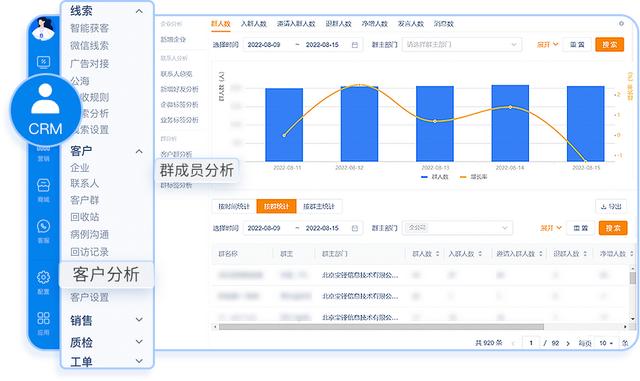Expand lower filter options via 展开
The image size is (640, 381).
[551, 228]
